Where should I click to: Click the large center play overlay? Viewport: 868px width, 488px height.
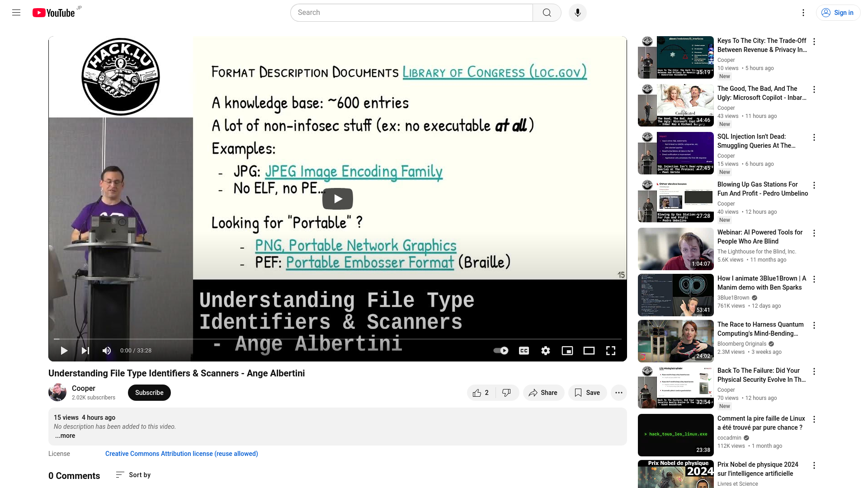click(x=338, y=199)
